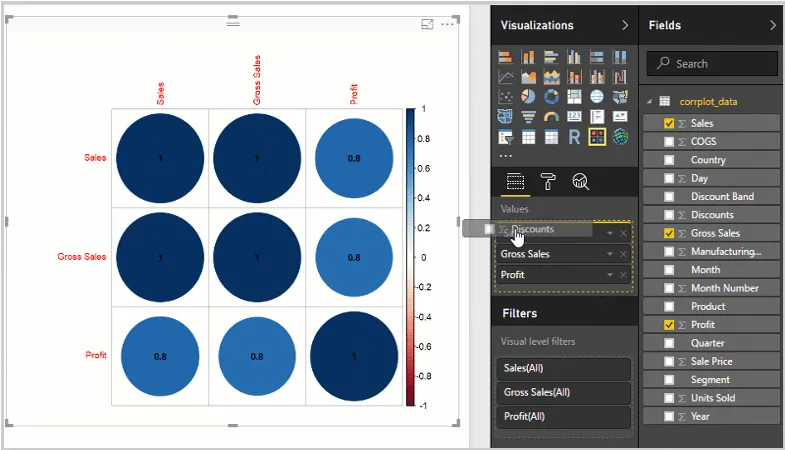Click the highlighted correlation plot visual icon
Screen dimensions: 785x450
597,137
